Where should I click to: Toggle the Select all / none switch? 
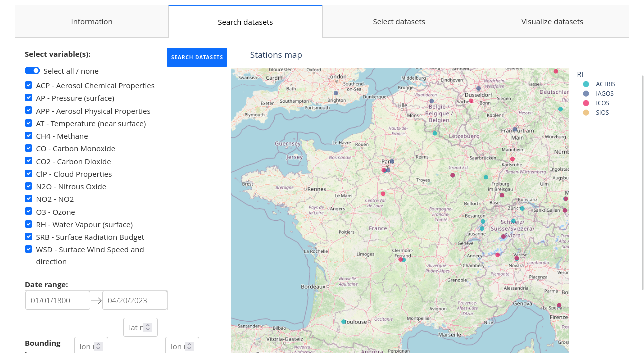pos(32,71)
